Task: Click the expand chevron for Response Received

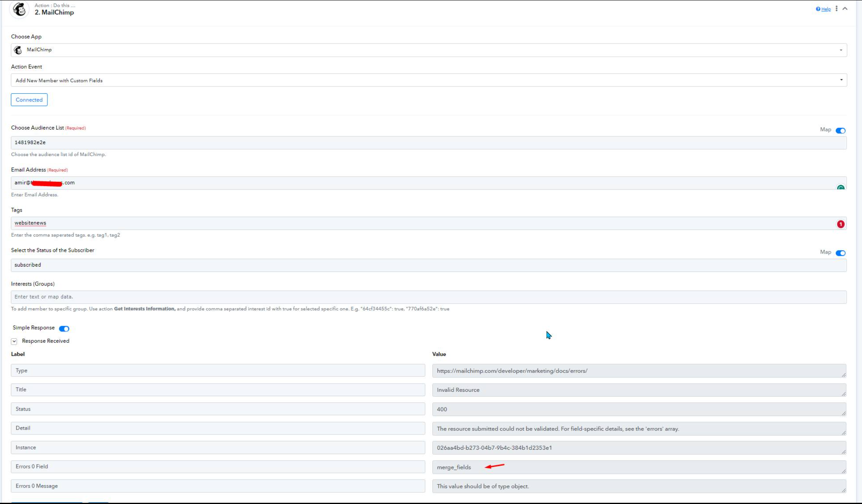Action: pos(14,341)
